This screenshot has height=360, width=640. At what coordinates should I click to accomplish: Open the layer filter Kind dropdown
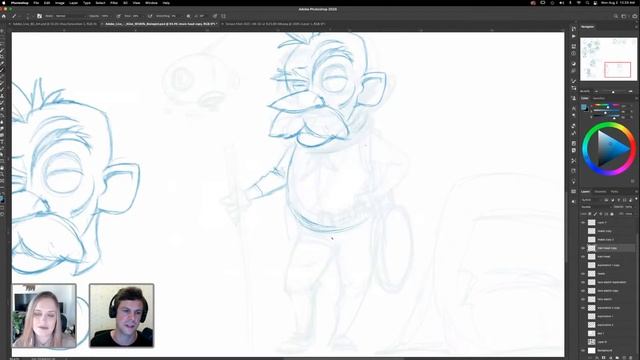[592, 200]
